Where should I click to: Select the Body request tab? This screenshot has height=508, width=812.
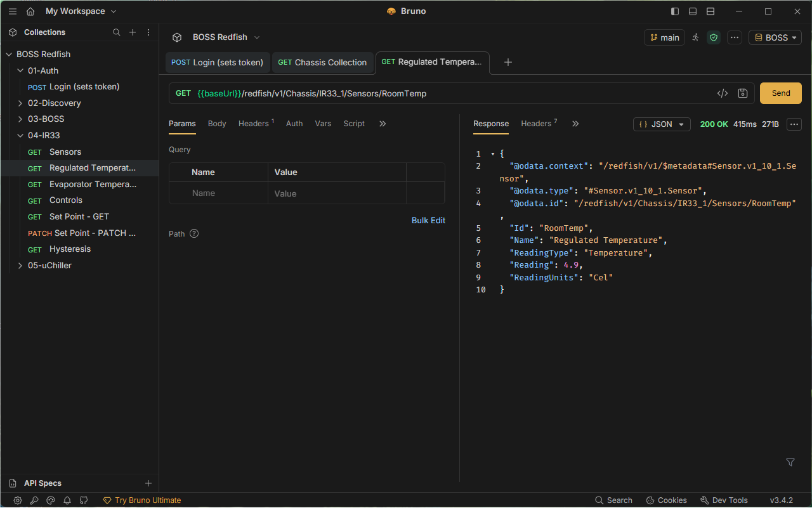[217, 124]
